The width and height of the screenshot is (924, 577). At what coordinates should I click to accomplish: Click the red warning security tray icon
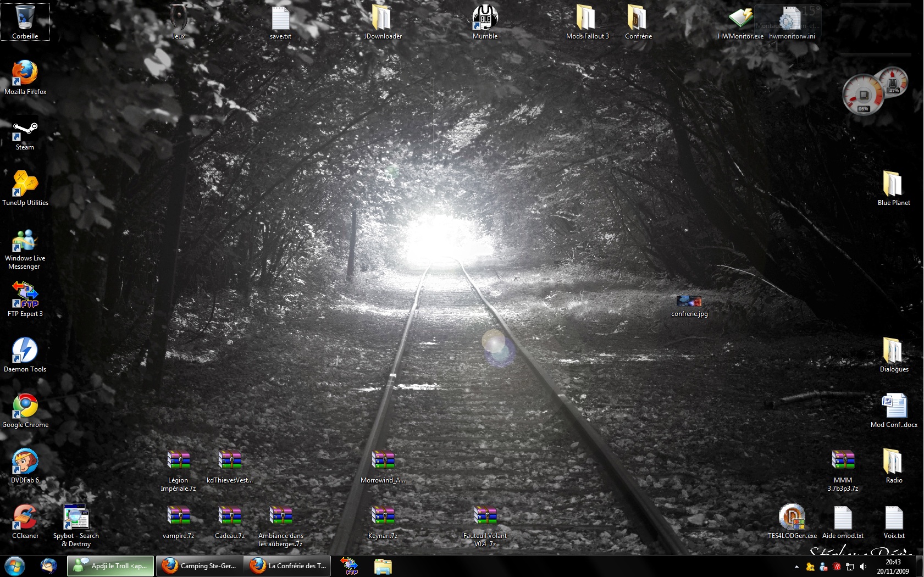click(x=837, y=567)
